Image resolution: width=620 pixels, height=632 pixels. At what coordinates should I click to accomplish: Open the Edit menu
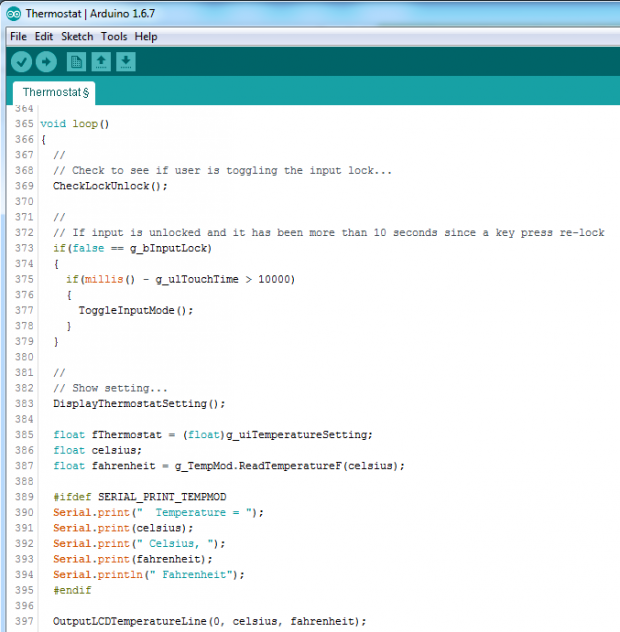44,37
